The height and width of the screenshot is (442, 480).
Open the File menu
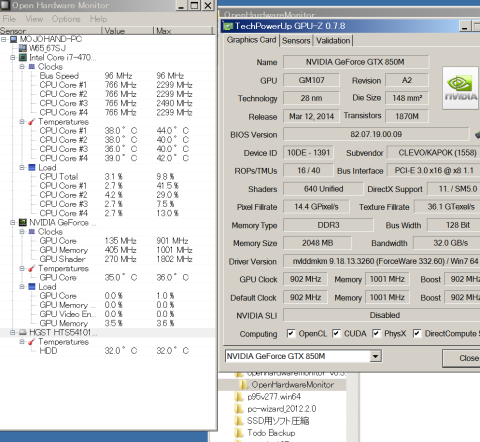[9, 19]
